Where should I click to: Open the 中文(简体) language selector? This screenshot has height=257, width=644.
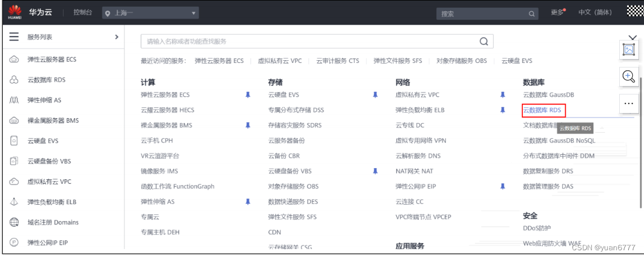(594, 13)
